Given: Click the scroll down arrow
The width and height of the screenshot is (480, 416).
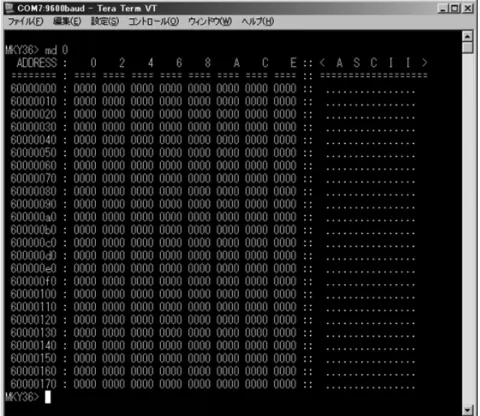Looking at the screenshot, I should [x=468, y=410].
